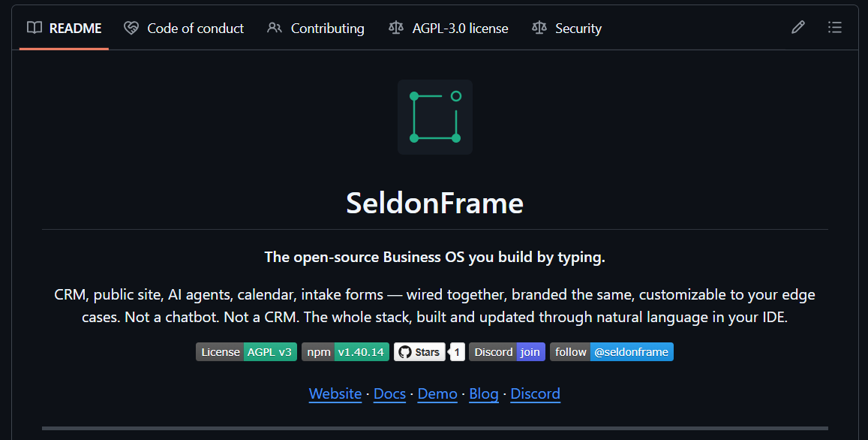
Task: Click the heart icon beside Code of conduct
Action: point(131,28)
